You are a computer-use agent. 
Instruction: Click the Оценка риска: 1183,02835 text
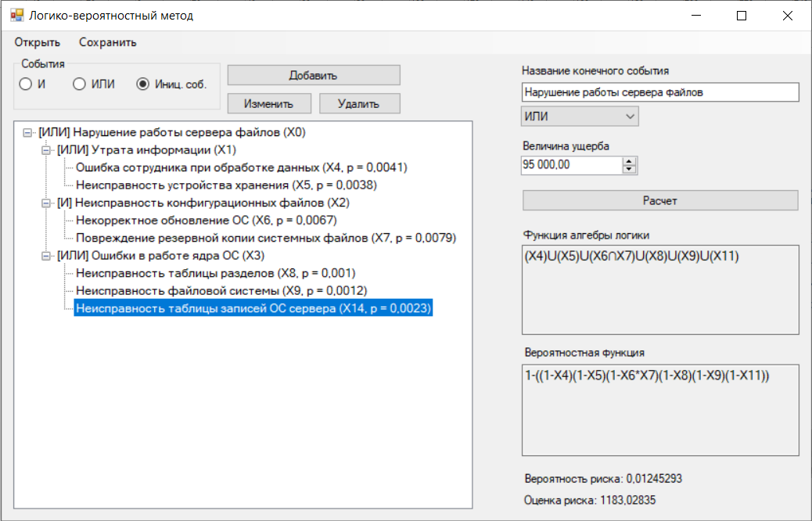(590, 501)
